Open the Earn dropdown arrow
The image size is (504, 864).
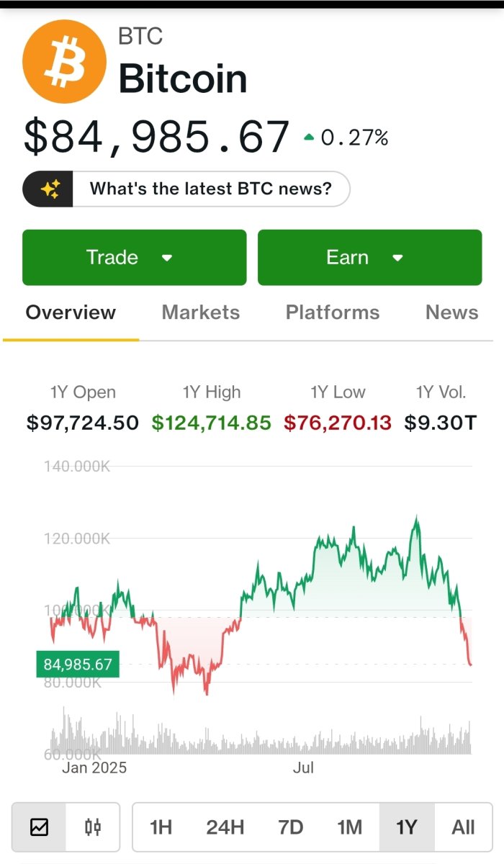[x=398, y=257]
